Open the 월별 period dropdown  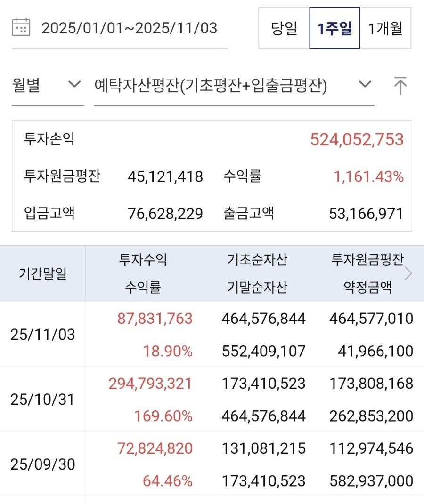coord(47,86)
